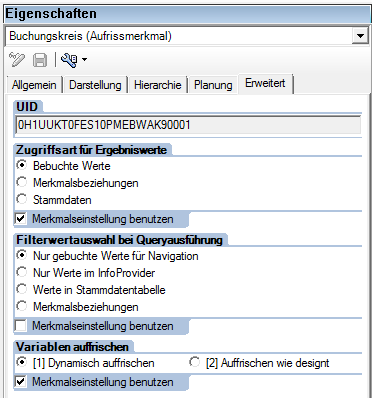Open the Darstellung tab
Screen dimensions: 372x398
[x=95, y=85]
